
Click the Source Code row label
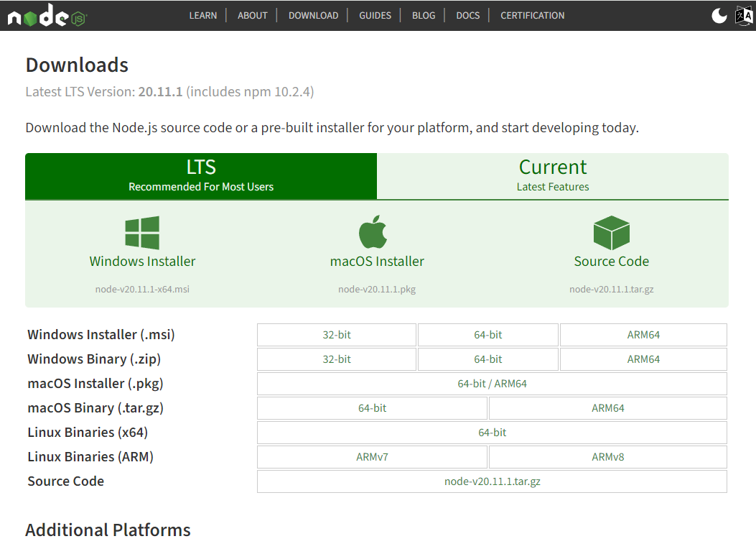(x=65, y=481)
